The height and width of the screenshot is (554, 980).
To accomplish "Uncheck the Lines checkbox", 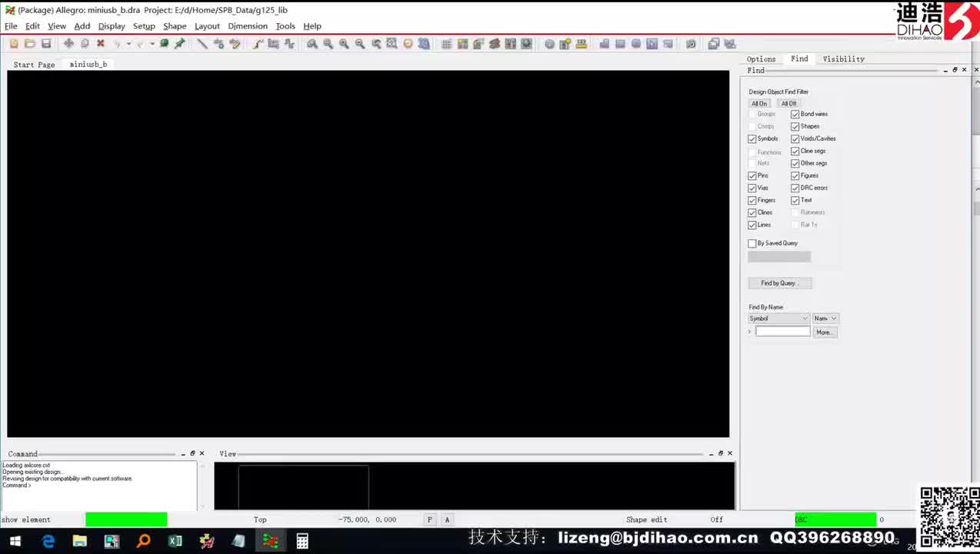I will tap(752, 225).
